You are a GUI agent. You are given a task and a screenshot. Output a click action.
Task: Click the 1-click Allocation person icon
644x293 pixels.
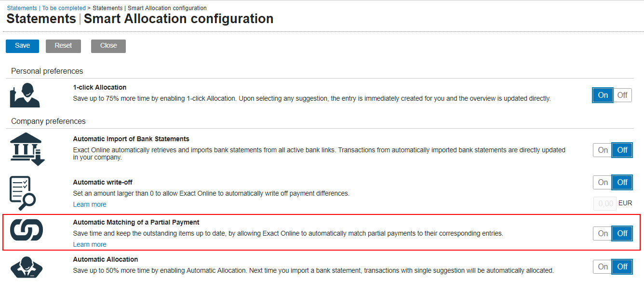tap(25, 95)
